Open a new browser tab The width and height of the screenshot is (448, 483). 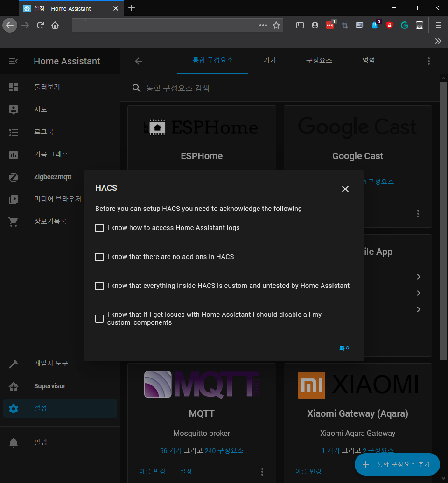(132, 8)
